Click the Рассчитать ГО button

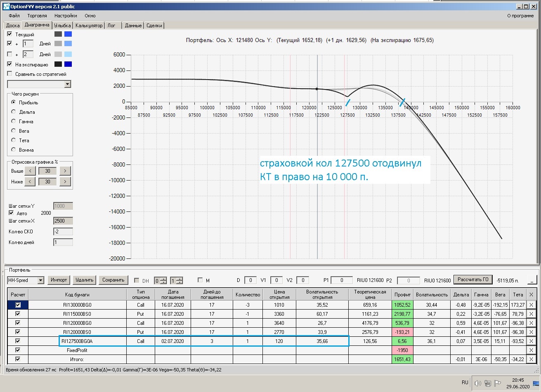[473, 280]
